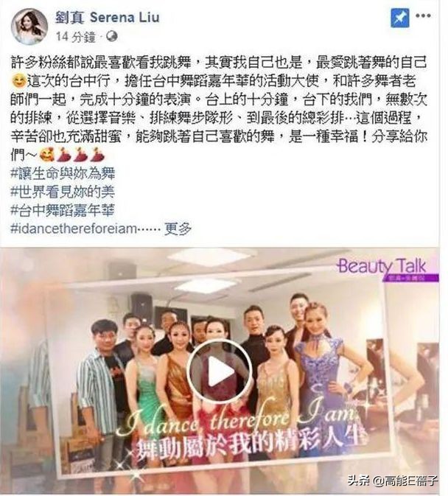448x496 pixels.
Task: Click the 头条 @高能E痞子 watermark
Action: 393,481
